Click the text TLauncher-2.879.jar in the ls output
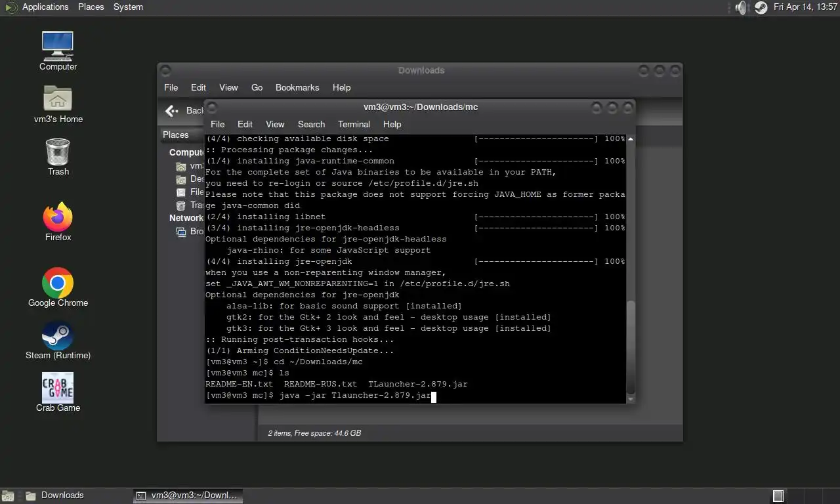The height and width of the screenshot is (504, 840). tap(418, 384)
